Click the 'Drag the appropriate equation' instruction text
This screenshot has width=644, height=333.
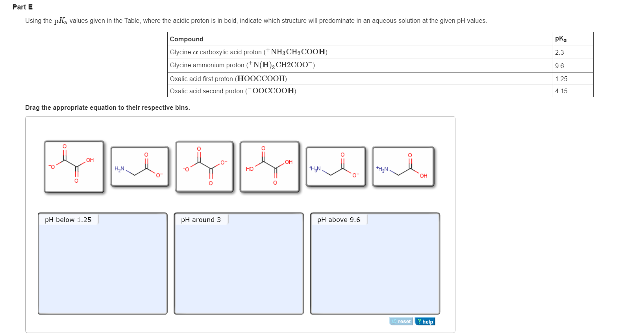(x=107, y=107)
